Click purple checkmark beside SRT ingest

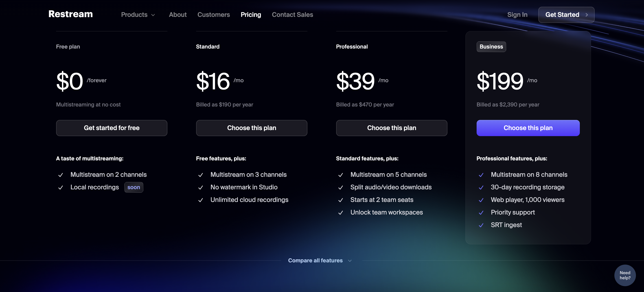(x=481, y=225)
